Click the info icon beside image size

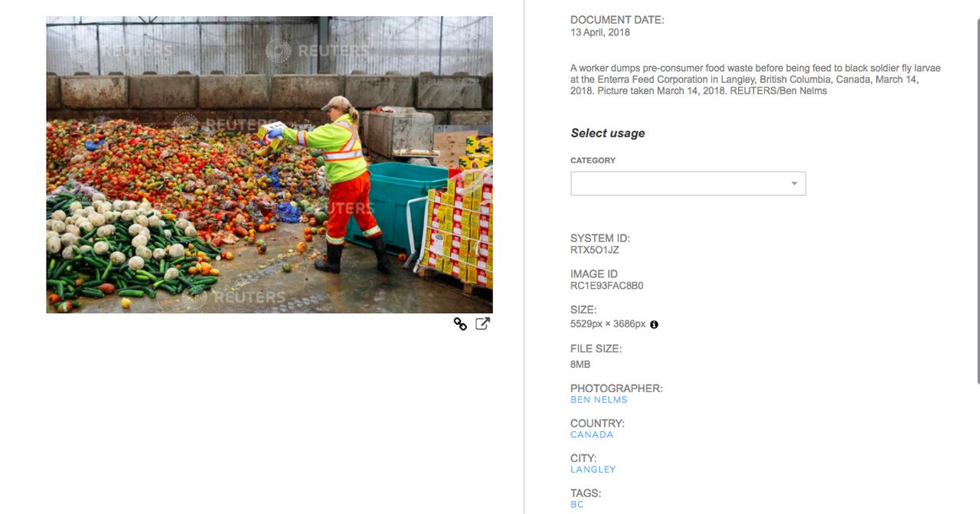click(654, 324)
